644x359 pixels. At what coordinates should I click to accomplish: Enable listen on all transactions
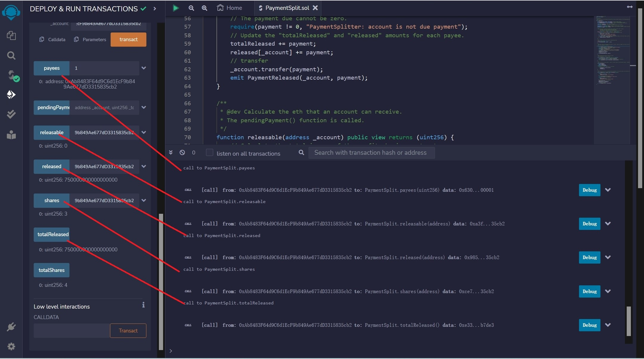pos(209,152)
